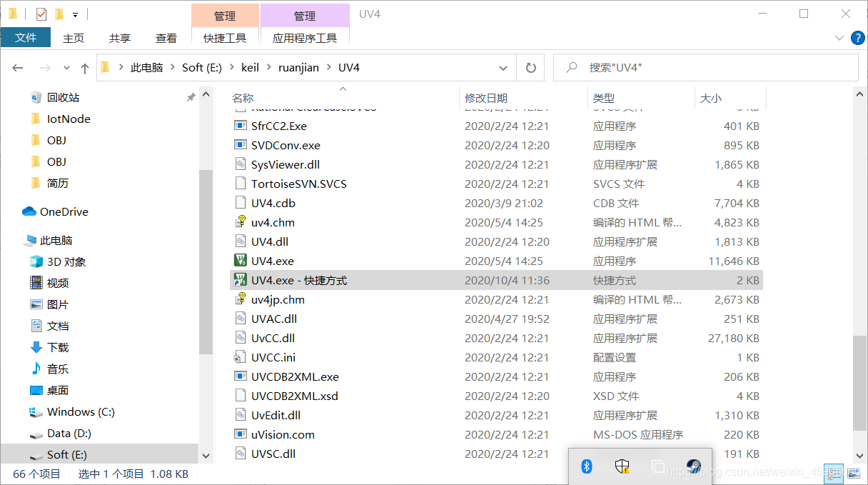
Task: Expand the ribbon with the chevron
Action: 839,38
